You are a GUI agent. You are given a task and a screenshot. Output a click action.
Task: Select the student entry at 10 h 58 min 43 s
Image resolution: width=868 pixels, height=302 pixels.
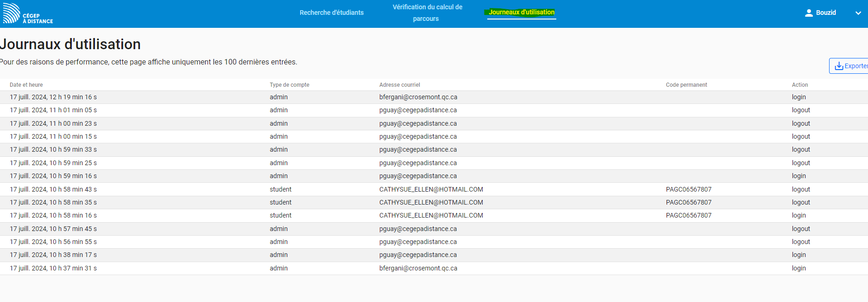(x=281, y=189)
